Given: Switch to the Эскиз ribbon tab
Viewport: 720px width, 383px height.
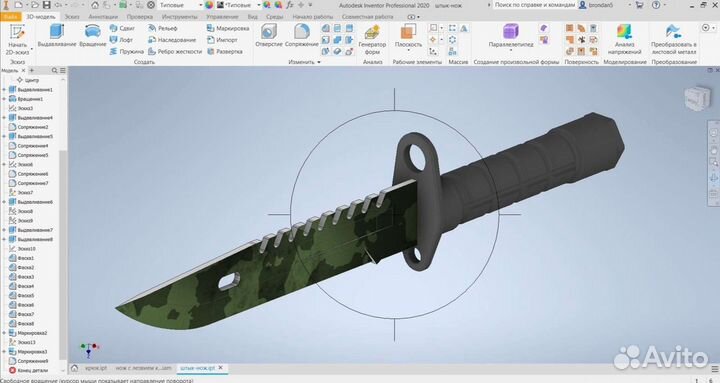Looking at the screenshot, I should [72, 17].
